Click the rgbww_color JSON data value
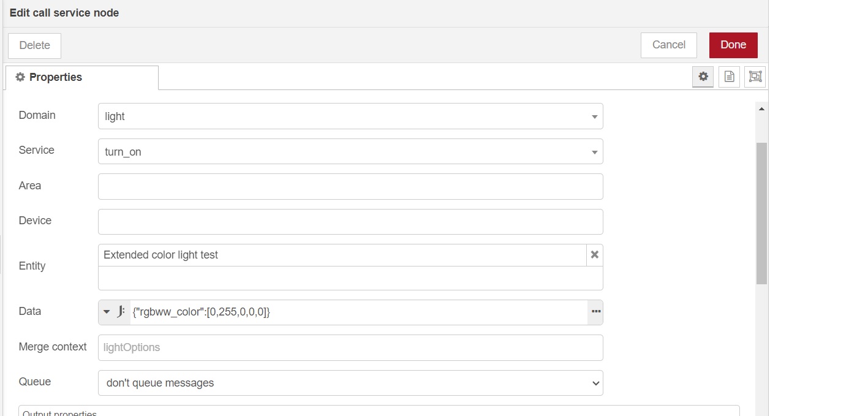 click(x=202, y=312)
